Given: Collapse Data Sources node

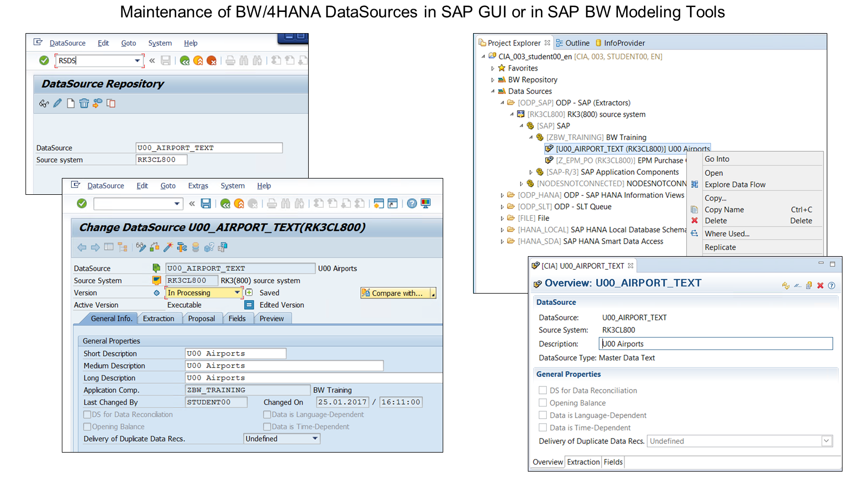Looking at the screenshot, I should (493, 91).
